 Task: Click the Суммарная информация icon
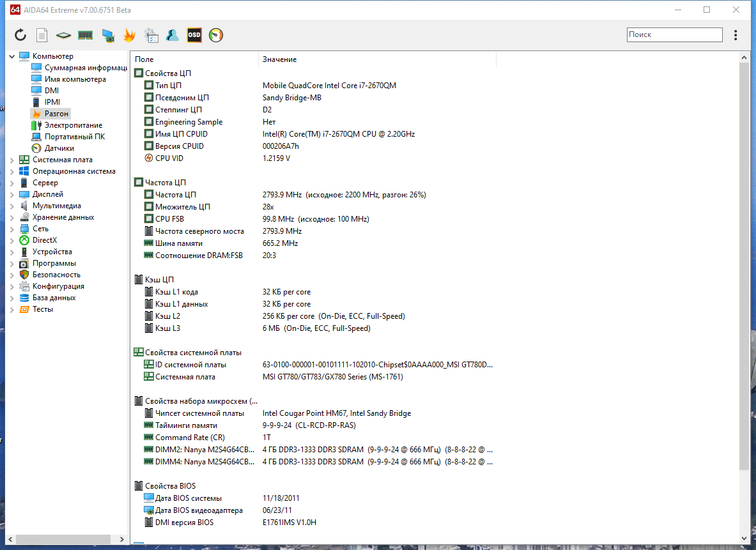(x=36, y=68)
